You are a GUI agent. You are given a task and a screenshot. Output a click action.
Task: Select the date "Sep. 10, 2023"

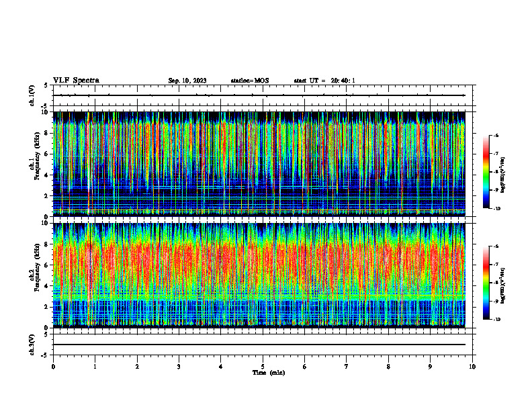[187, 81]
